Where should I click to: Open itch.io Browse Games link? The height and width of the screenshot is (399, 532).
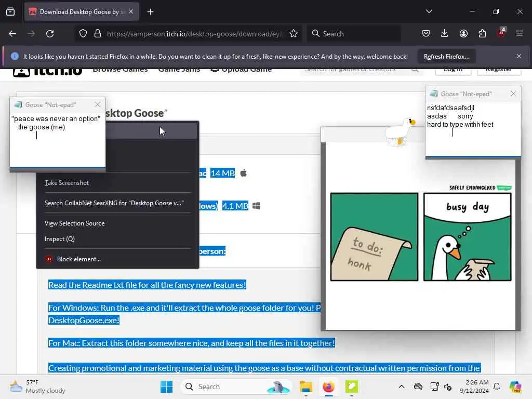pos(120,70)
